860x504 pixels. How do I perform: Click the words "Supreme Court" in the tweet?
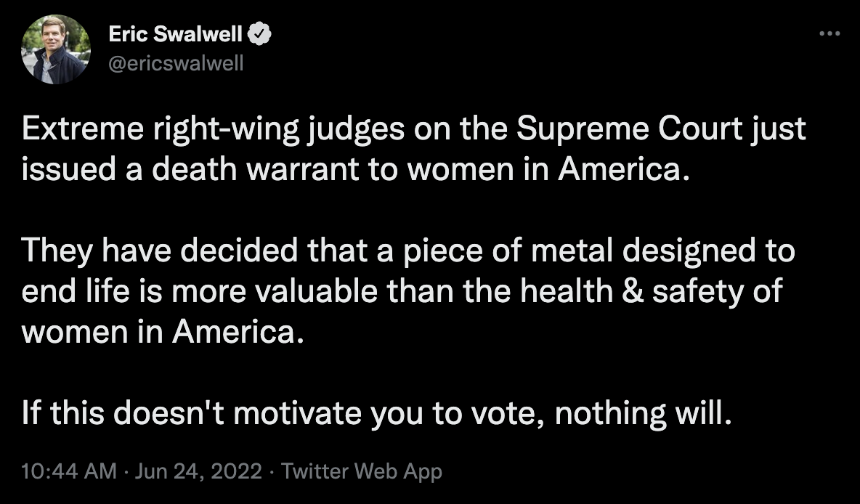[630, 129]
